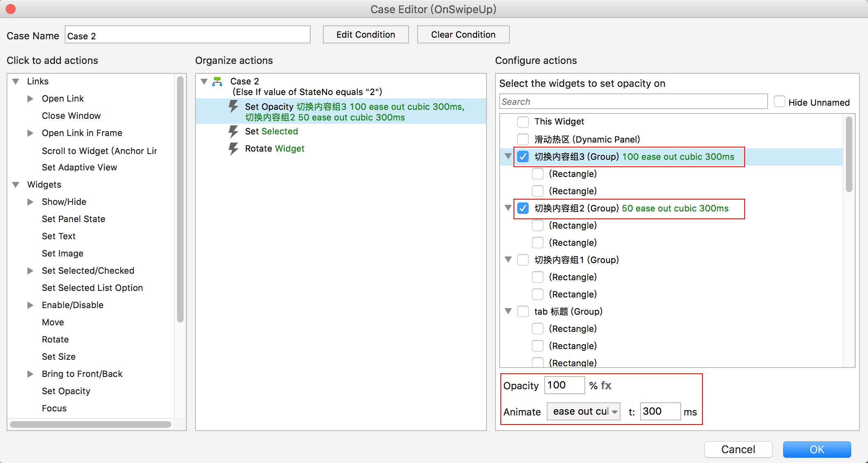868x463 pixels.
Task: Click the Edit Condition button
Action: coord(366,35)
